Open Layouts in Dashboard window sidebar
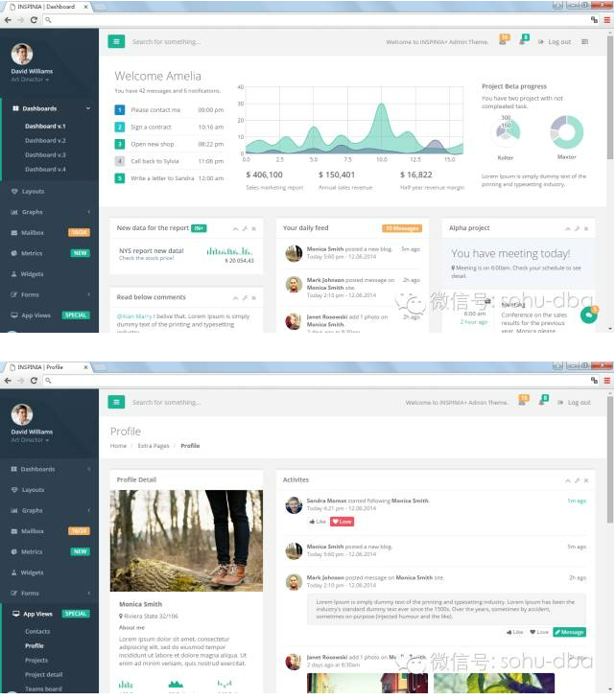The width and height of the screenshot is (616, 700). [49, 192]
